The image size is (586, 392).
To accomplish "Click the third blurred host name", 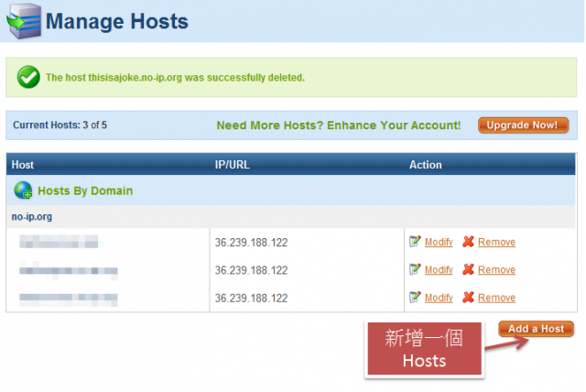I will (x=69, y=299).
